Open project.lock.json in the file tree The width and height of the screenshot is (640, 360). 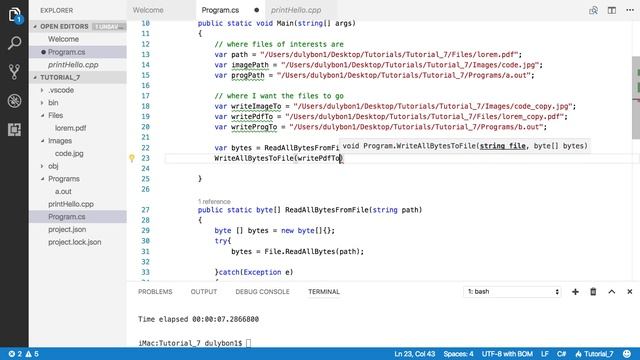pyautogui.click(x=75, y=242)
